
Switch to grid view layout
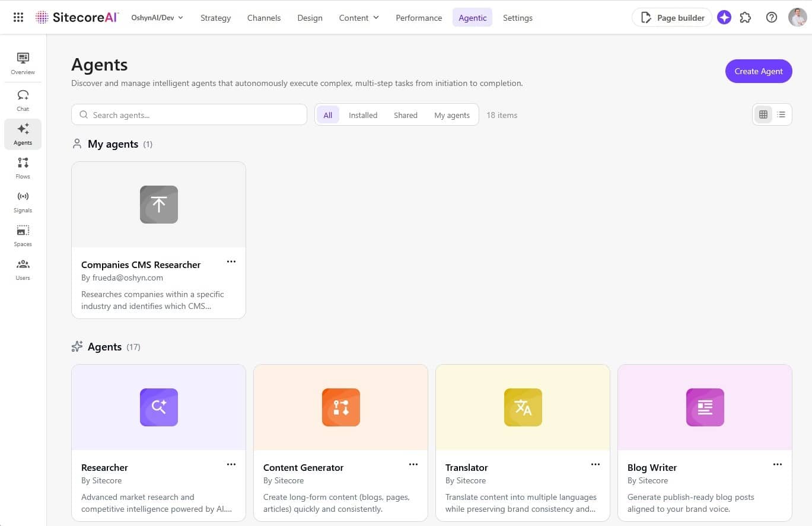(x=763, y=114)
